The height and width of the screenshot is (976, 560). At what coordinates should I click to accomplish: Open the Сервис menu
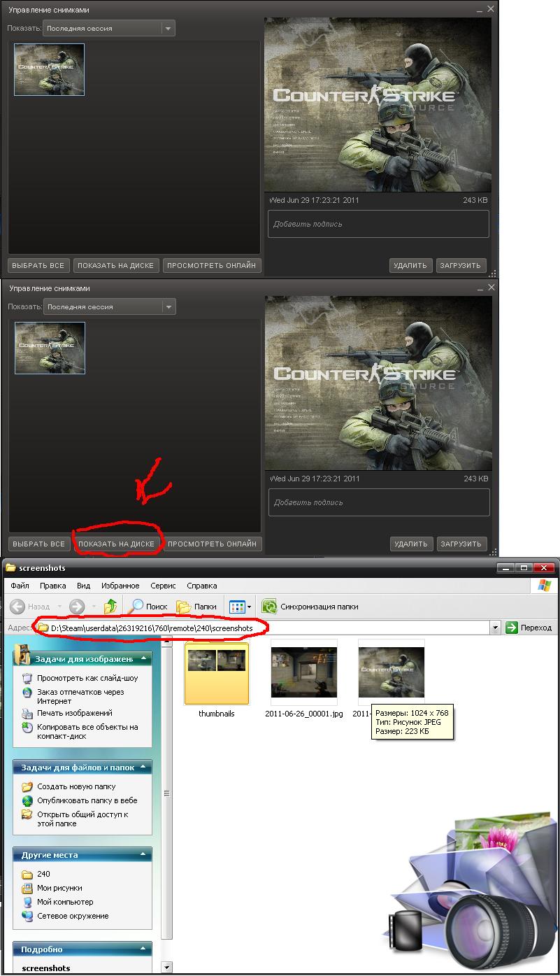(x=163, y=586)
